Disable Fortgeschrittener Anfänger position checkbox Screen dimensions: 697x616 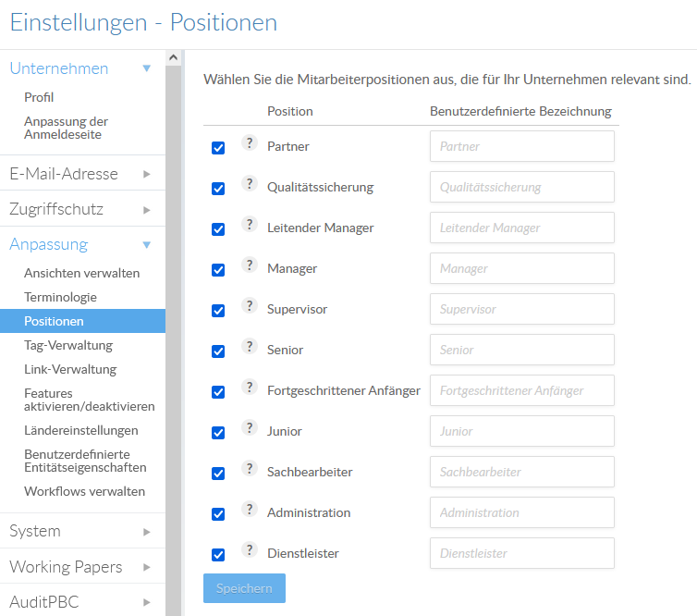[218, 392]
